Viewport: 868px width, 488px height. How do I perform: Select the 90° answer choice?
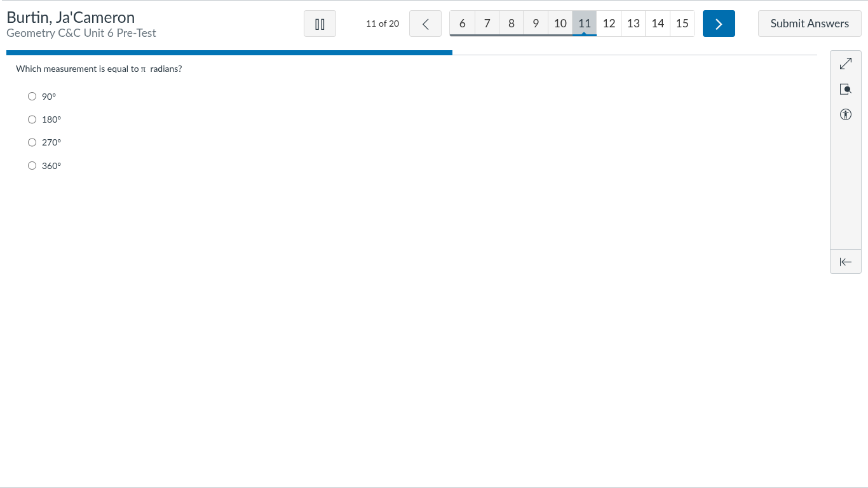(32, 97)
